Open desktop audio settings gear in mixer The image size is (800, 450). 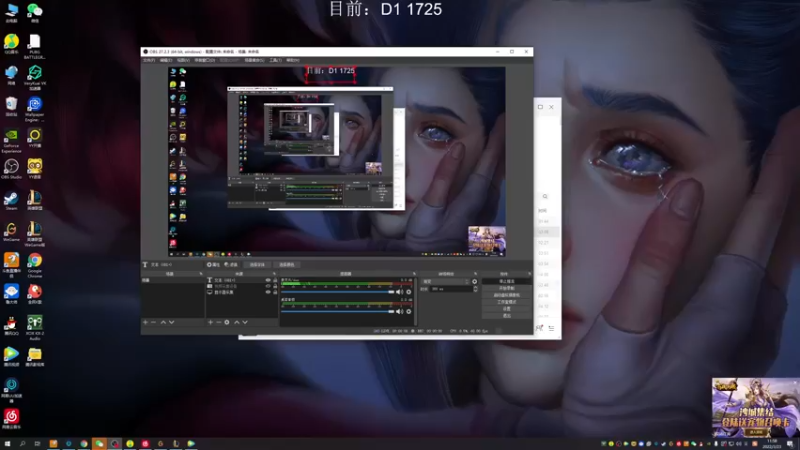pyautogui.click(x=409, y=311)
